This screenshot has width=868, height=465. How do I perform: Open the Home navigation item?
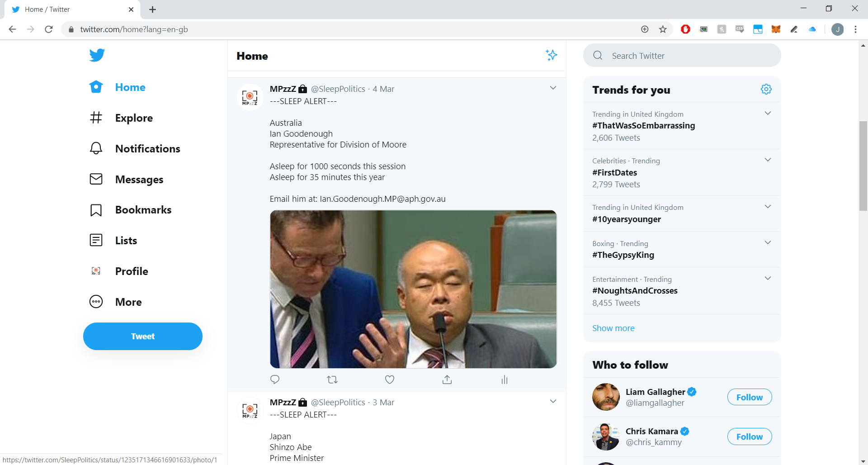point(118,87)
